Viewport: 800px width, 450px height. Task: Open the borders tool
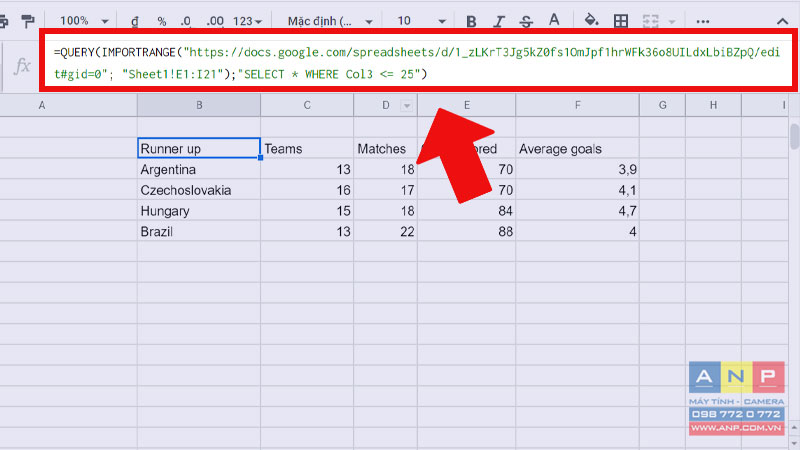(x=621, y=21)
